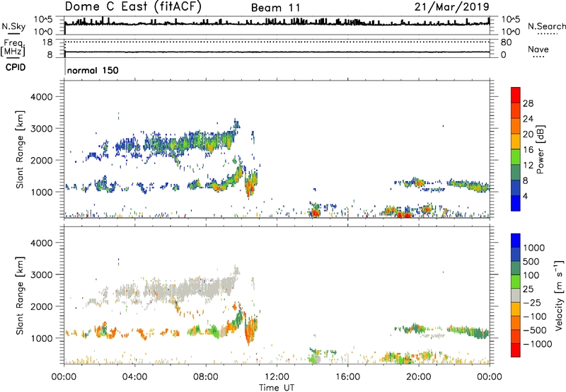
Task: Click the 'N.Search' legend label
Action: click(x=546, y=26)
